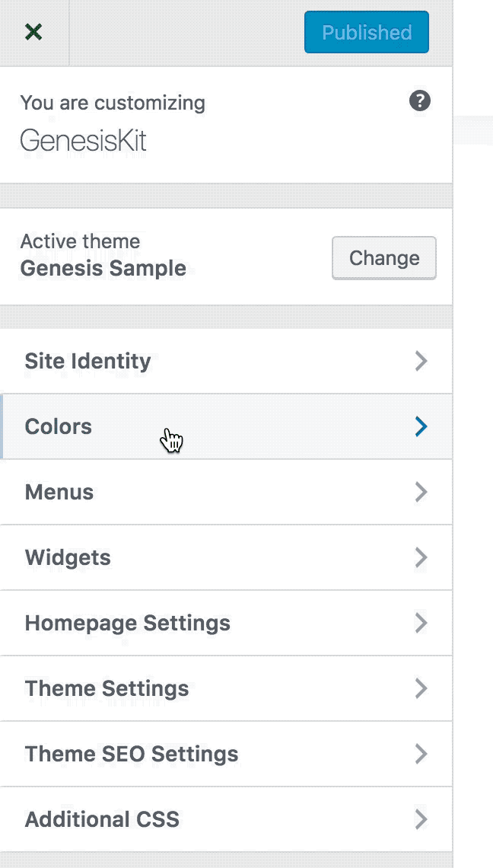Open the Additional CSS section
The height and width of the screenshot is (868, 493).
[x=103, y=819]
